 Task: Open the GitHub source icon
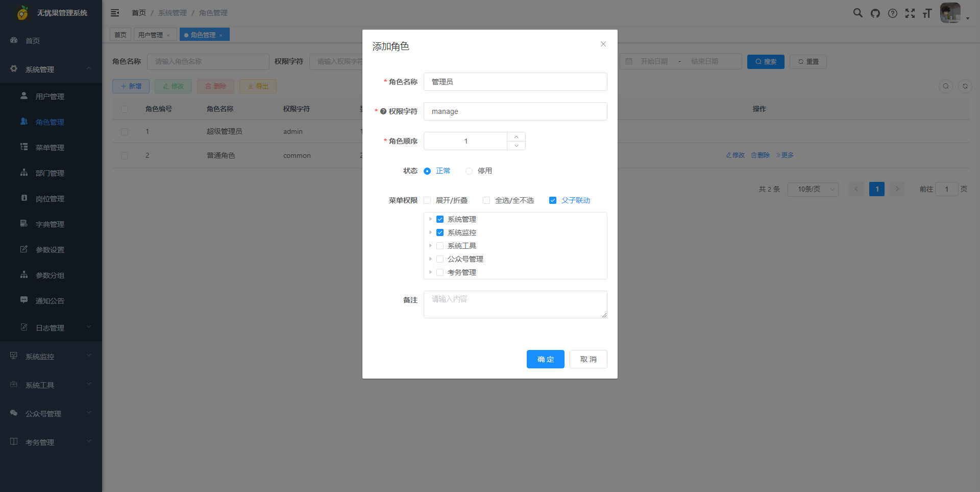(875, 13)
